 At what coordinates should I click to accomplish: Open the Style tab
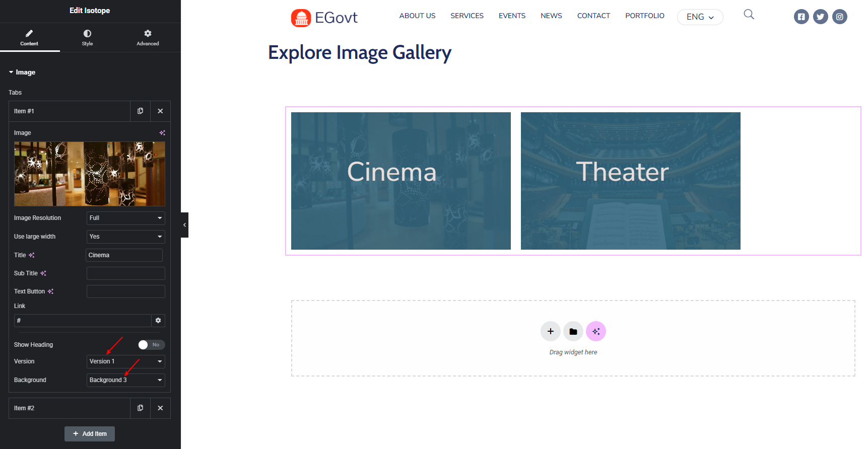pyautogui.click(x=87, y=38)
